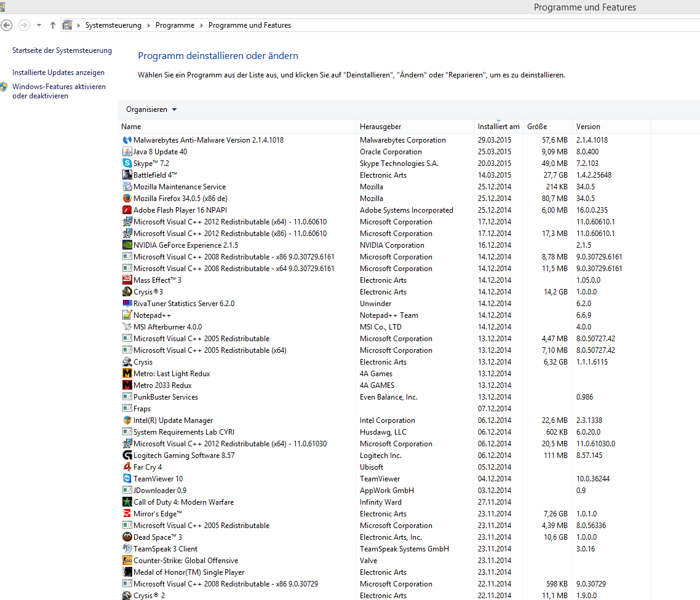Sort list by Name column header
Viewport: 700px width, 600px height.
click(x=132, y=127)
